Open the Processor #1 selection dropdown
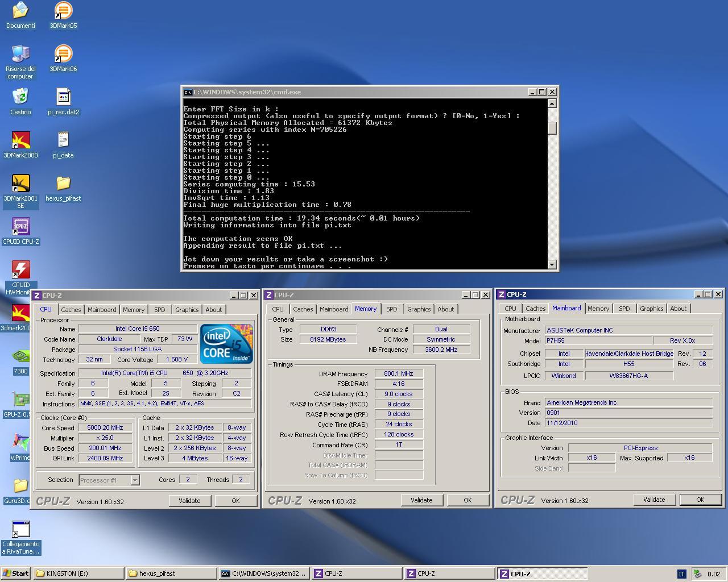 (x=109, y=480)
